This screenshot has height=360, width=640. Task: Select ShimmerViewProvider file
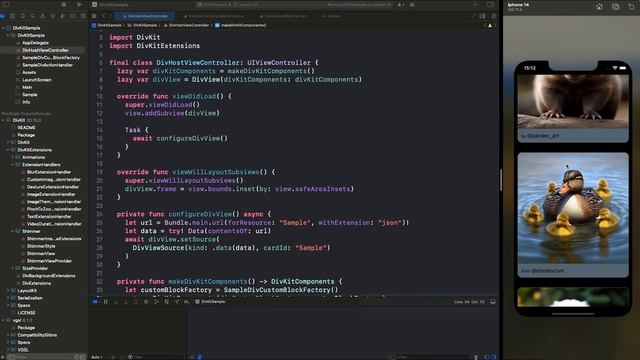49,261
